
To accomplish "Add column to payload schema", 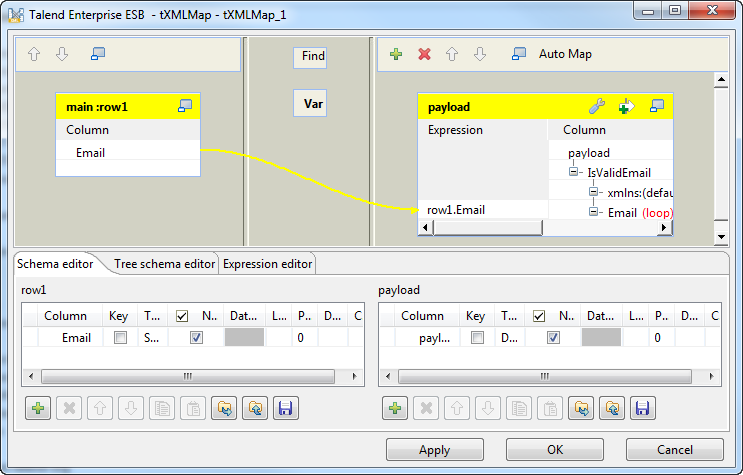I will [395, 408].
